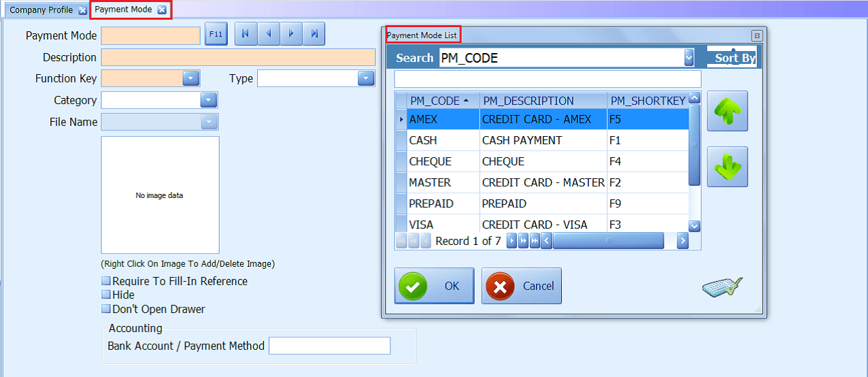Click CREDIT CARD - MASTER cell
The width and height of the screenshot is (868, 377).
coord(544,182)
